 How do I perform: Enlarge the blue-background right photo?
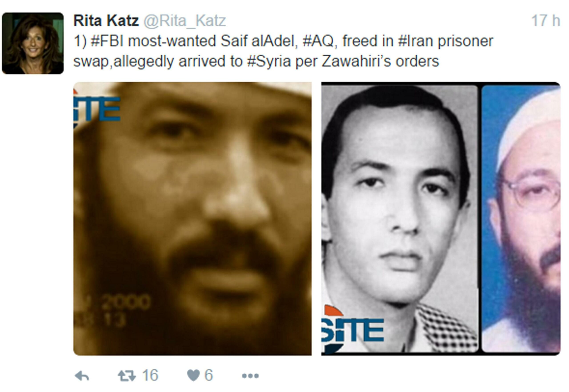click(521, 219)
